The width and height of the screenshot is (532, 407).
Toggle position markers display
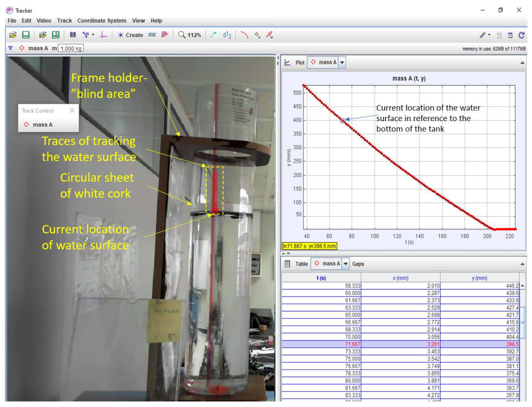click(257, 35)
